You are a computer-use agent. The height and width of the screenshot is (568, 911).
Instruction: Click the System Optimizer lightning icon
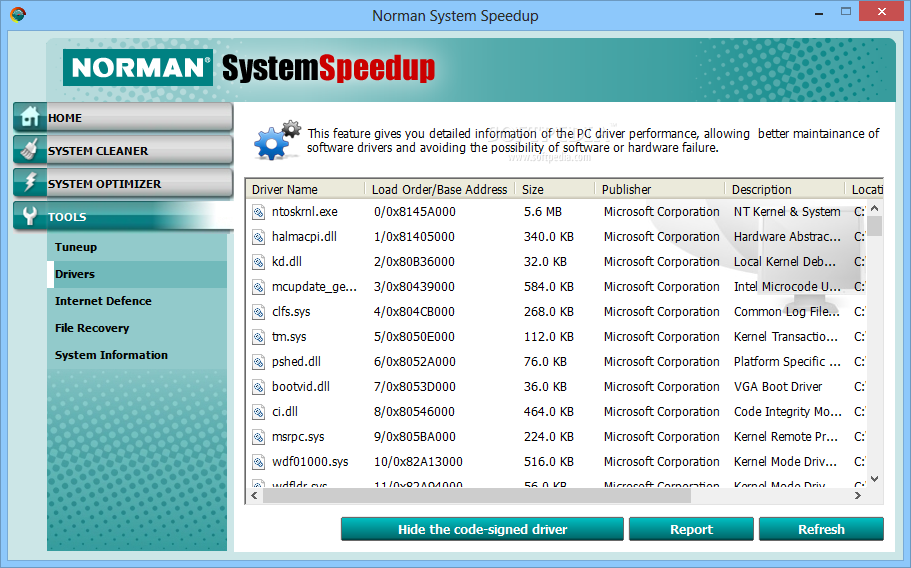tap(29, 183)
